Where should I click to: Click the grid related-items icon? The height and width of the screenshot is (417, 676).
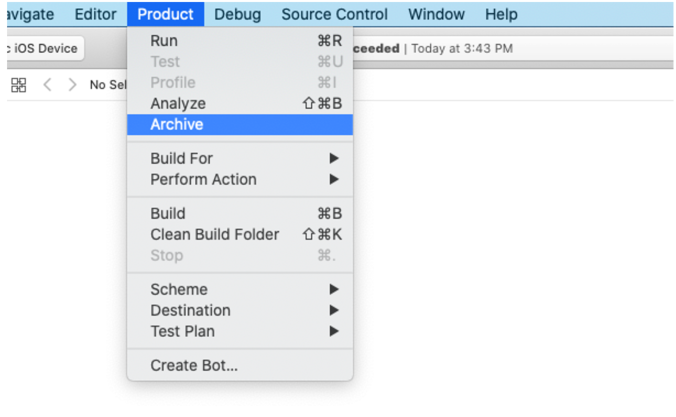click(x=18, y=85)
